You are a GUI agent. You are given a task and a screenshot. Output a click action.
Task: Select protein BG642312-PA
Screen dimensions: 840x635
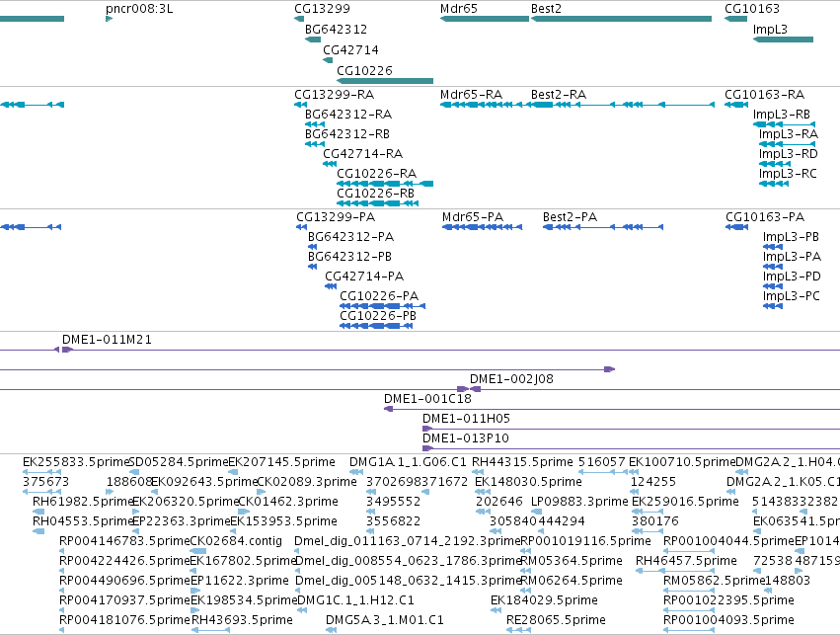(312, 247)
